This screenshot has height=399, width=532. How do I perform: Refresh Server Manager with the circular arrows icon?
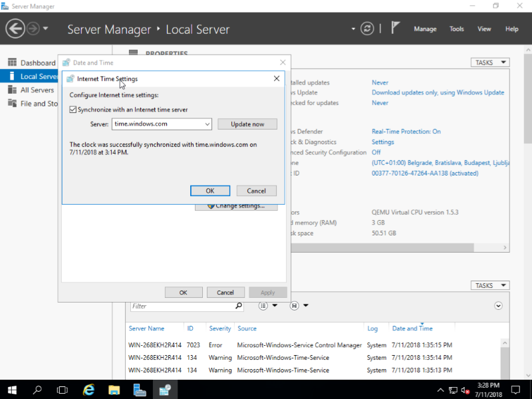point(367,29)
